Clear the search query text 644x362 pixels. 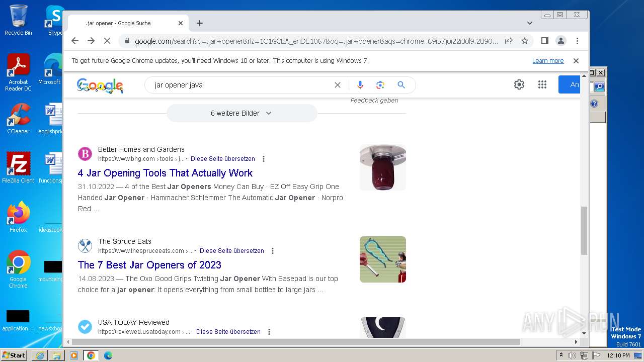pos(338,85)
